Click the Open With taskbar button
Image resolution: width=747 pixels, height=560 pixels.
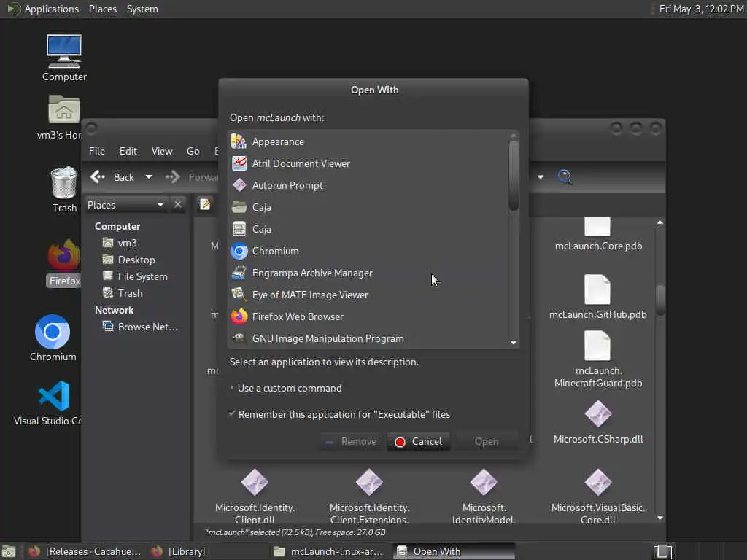[x=454, y=551]
